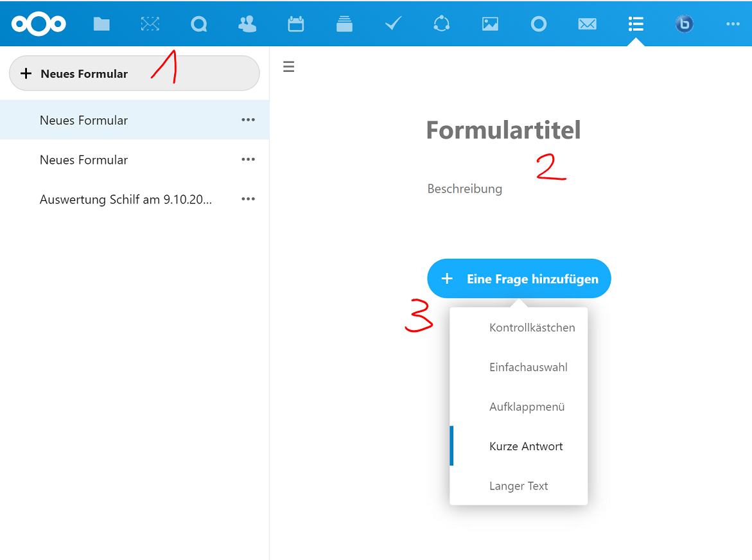Open the Contacts app icon
Image resolution: width=752 pixels, height=560 pixels.
click(x=247, y=24)
